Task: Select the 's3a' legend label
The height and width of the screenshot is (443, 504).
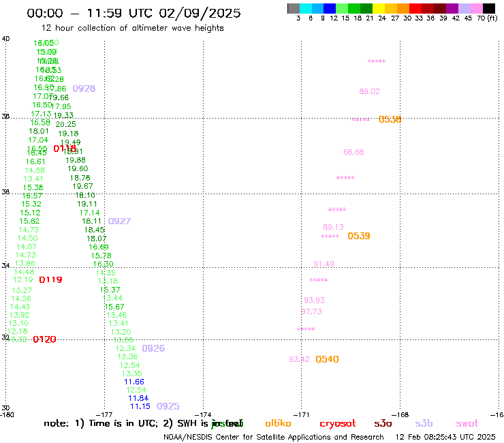Action: (383, 423)
